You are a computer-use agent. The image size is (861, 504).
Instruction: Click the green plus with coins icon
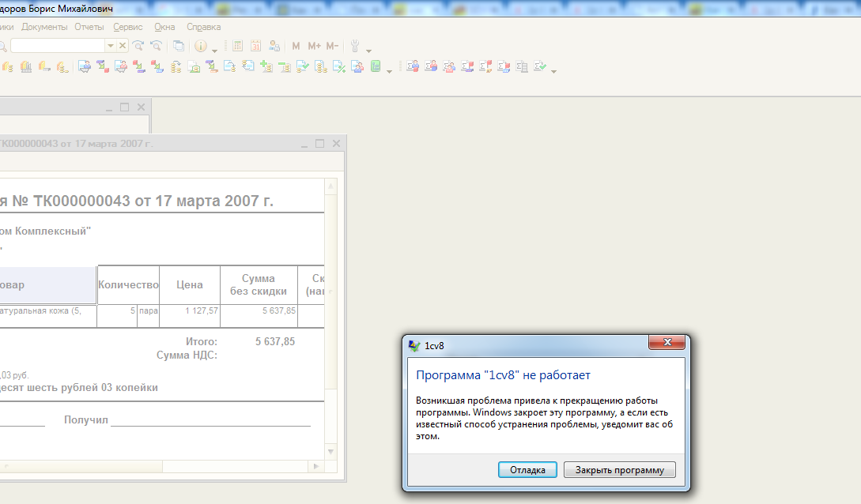266,67
